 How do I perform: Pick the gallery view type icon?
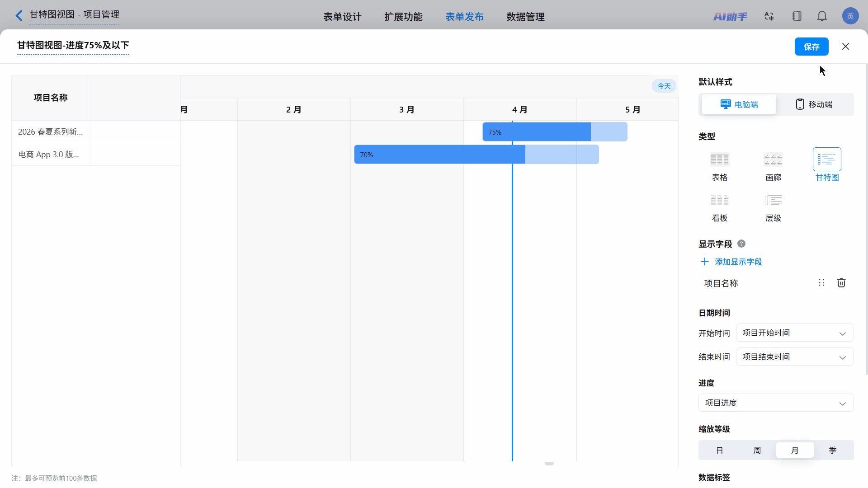click(x=773, y=160)
